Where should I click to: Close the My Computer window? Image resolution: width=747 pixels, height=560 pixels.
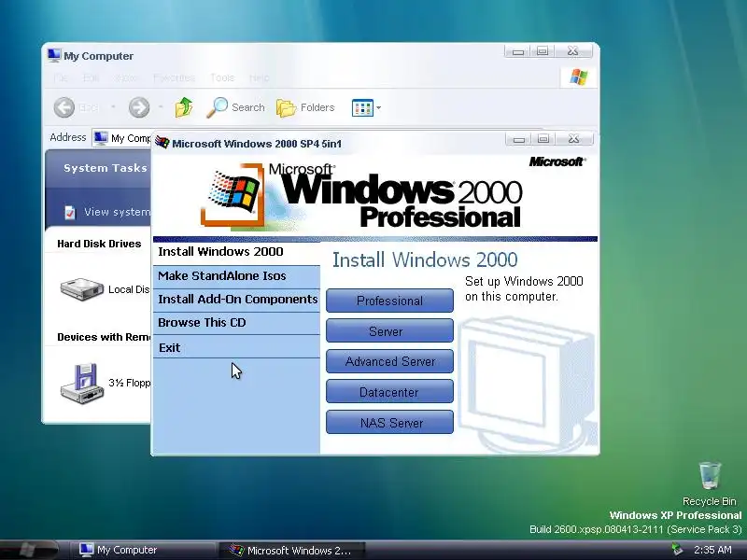pyautogui.click(x=573, y=51)
